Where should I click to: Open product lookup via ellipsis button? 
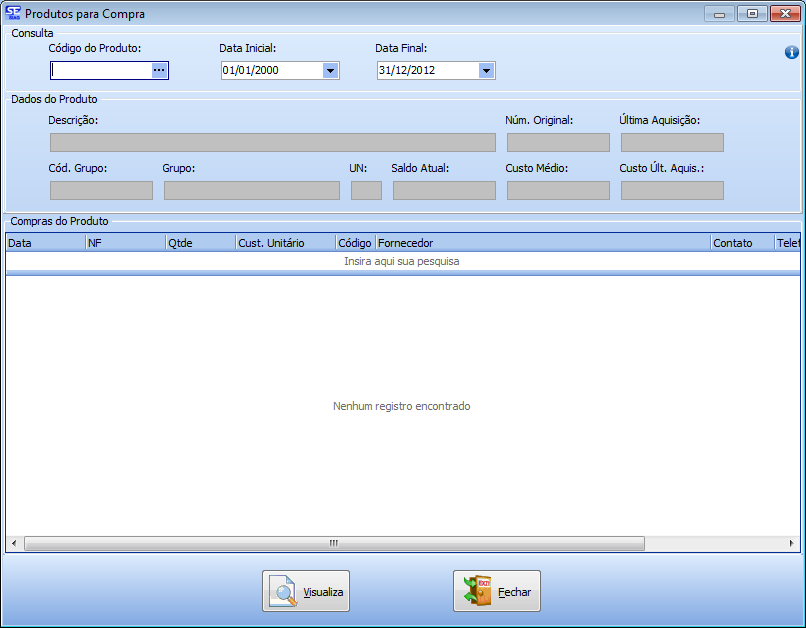[159, 70]
